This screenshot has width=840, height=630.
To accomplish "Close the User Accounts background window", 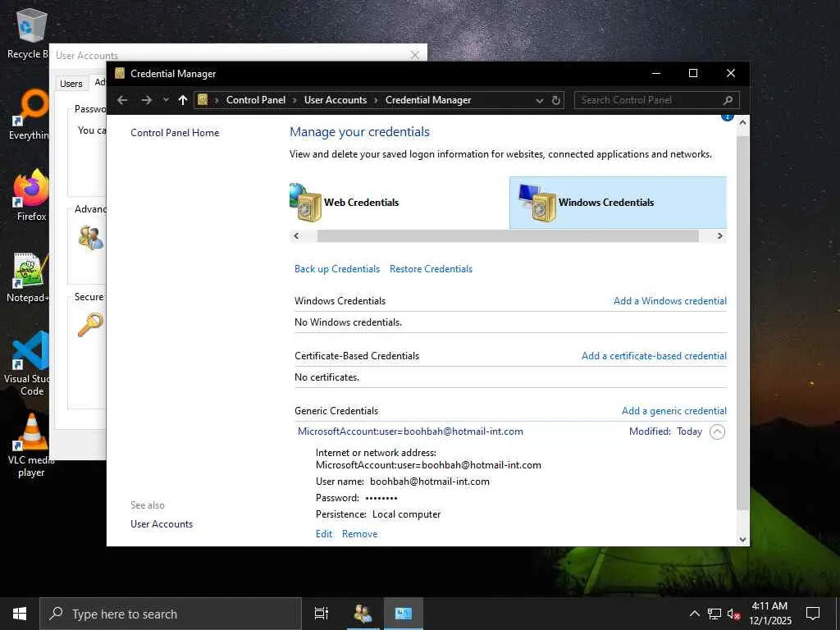I will [414, 55].
